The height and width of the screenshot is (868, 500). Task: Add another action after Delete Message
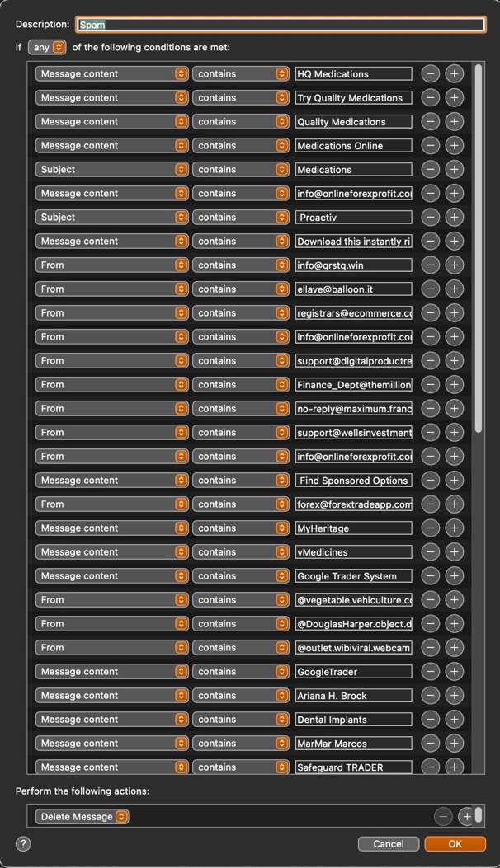[467, 816]
